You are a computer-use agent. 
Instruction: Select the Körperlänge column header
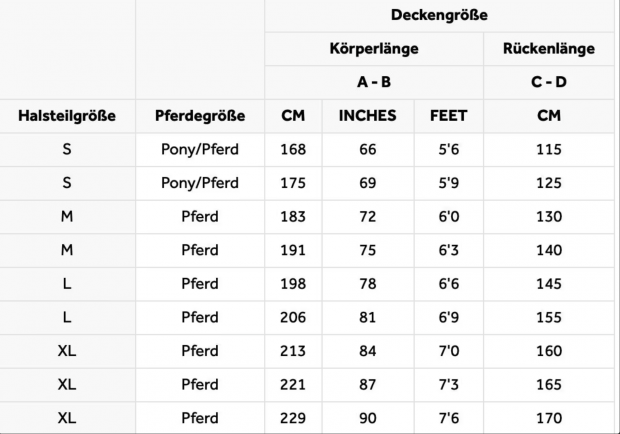point(374,49)
